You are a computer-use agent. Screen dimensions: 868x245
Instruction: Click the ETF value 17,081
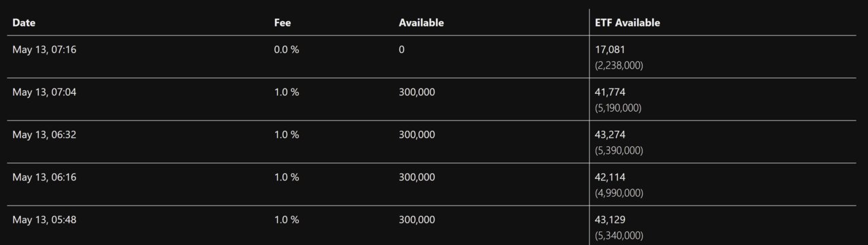610,50
